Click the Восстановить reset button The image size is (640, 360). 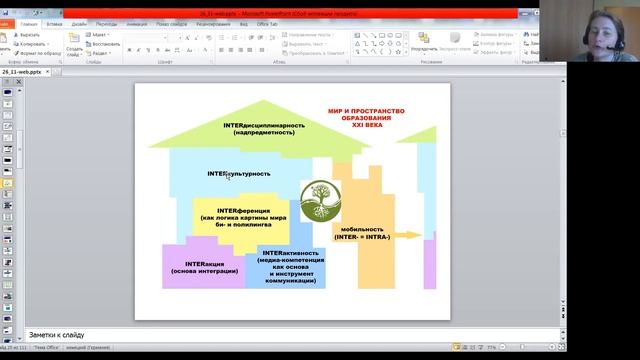click(x=103, y=44)
